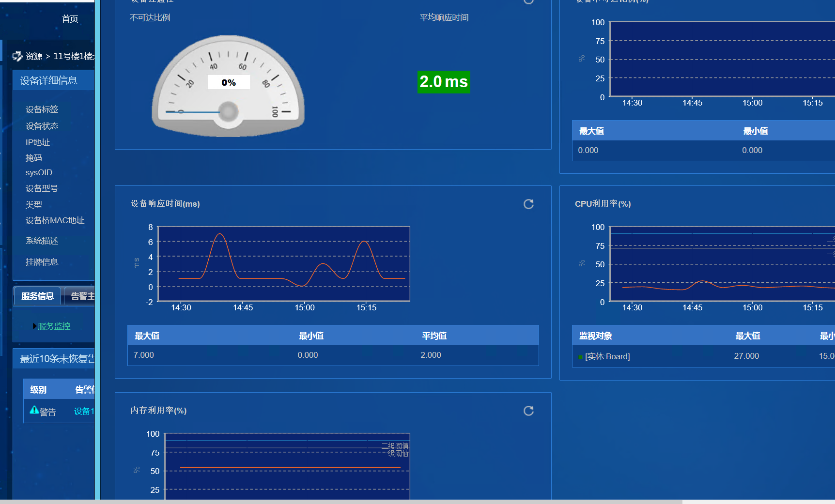The width and height of the screenshot is (835, 504).
Task: Refresh the 设备响应时间(ms) chart
Action: pos(528,204)
